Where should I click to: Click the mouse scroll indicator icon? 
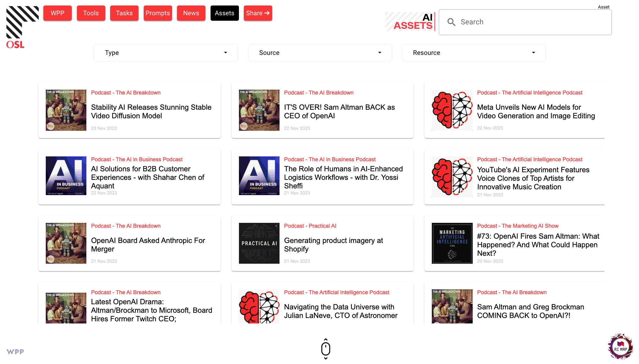[x=326, y=349]
